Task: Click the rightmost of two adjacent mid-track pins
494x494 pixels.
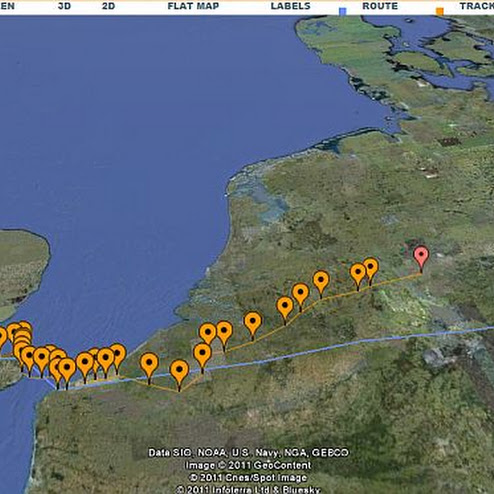Action: pos(224,334)
